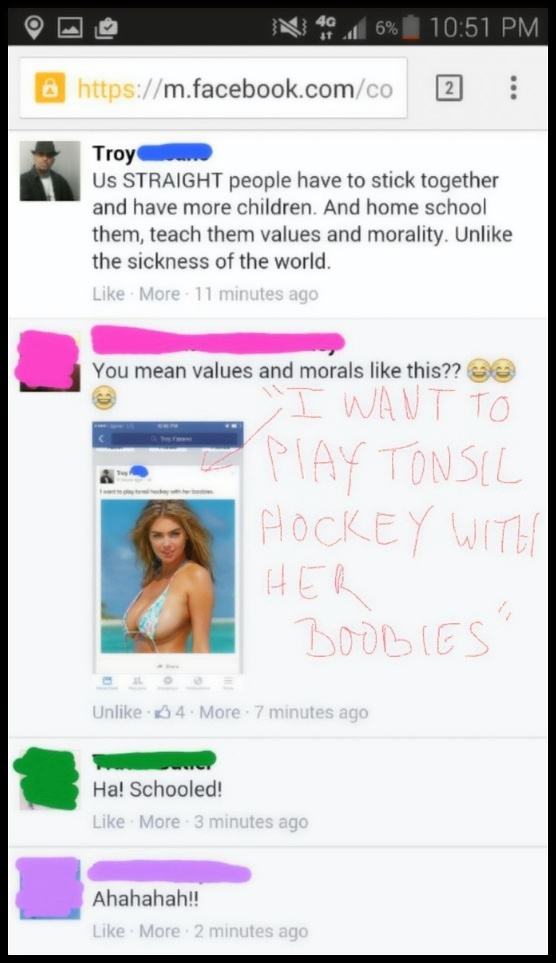Like the 'Ahahahah!!' comment
The image size is (556, 963).
(108, 931)
